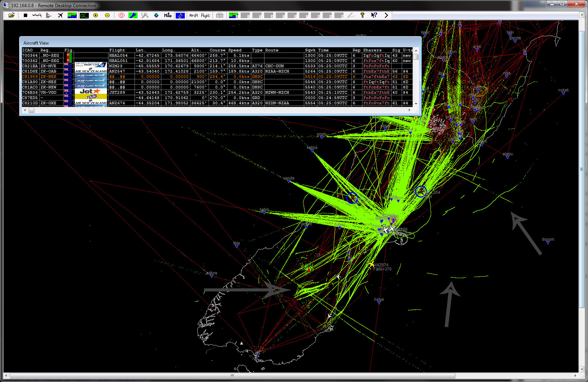Click the map's bottom horizontal scrollbar thumb
Viewport: 588px width, 382px height.
(x=232, y=376)
